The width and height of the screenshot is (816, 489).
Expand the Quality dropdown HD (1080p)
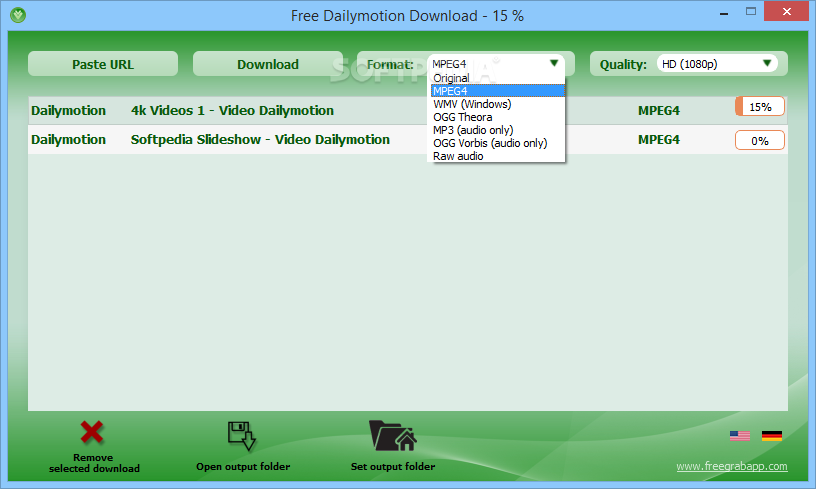tap(717, 63)
